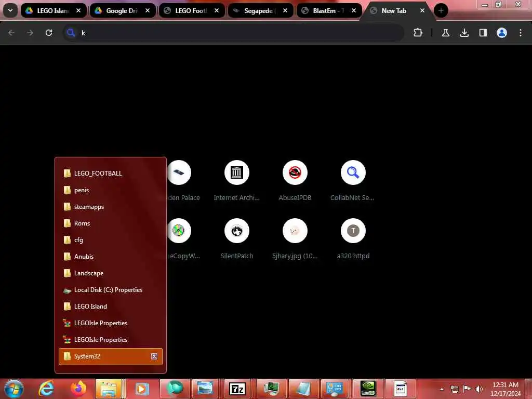The height and width of the screenshot is (399, 532).
Task: Toggle the browser side panel
Action: click(x=483, y=33)
